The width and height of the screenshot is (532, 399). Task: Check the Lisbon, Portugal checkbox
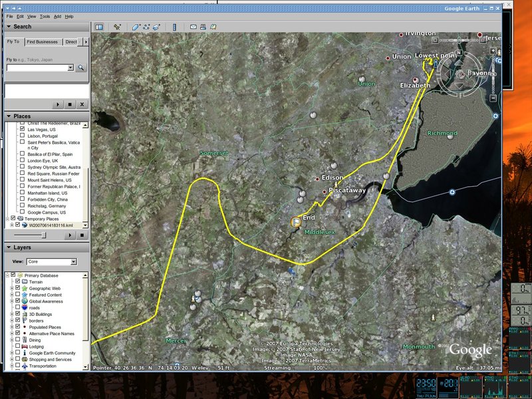pos(22,136)
